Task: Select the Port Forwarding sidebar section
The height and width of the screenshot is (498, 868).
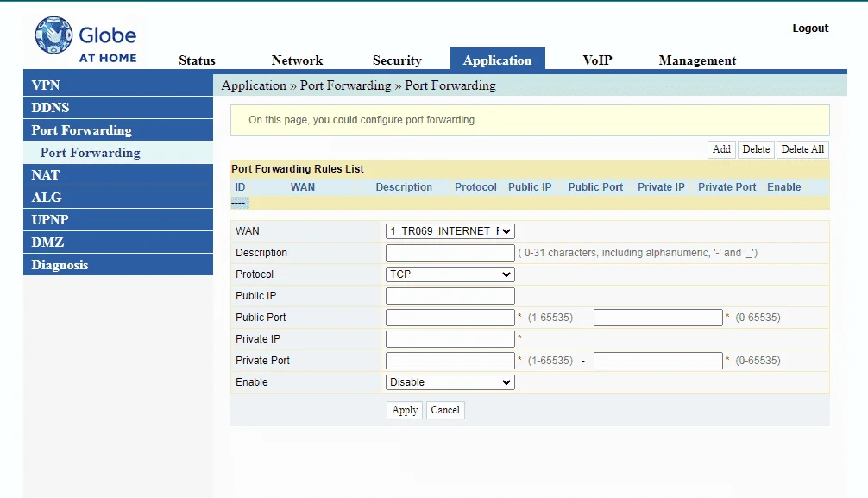Action: pos(118,130)
